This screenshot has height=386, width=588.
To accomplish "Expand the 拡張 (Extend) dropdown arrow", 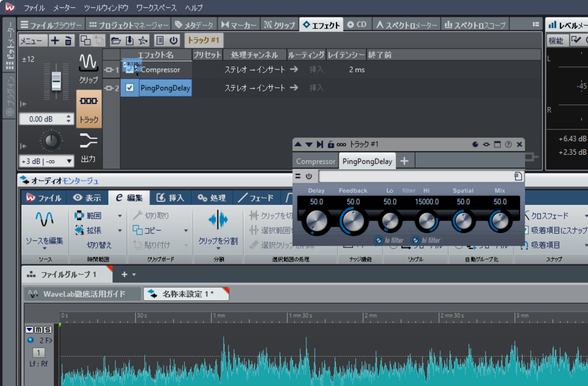I will point(120,231).
